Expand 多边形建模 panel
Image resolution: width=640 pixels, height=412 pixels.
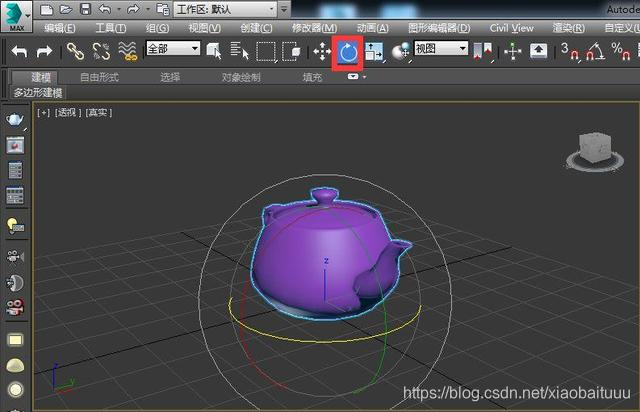pyautogui.click(x=38, y=93)
